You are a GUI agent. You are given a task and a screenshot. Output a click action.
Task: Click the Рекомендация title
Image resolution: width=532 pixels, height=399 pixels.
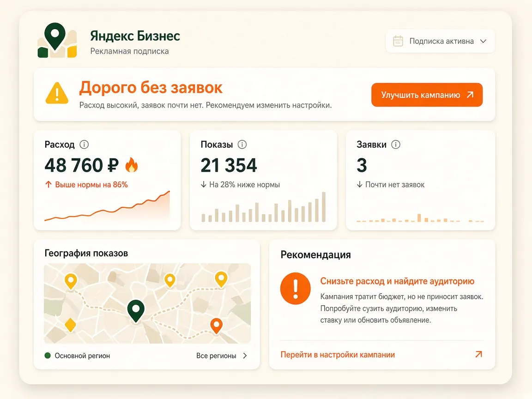pos(315,254)
